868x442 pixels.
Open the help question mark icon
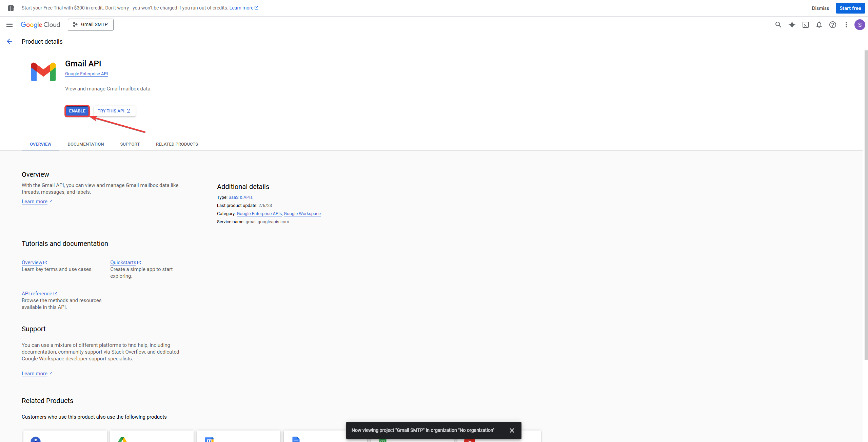832,25
